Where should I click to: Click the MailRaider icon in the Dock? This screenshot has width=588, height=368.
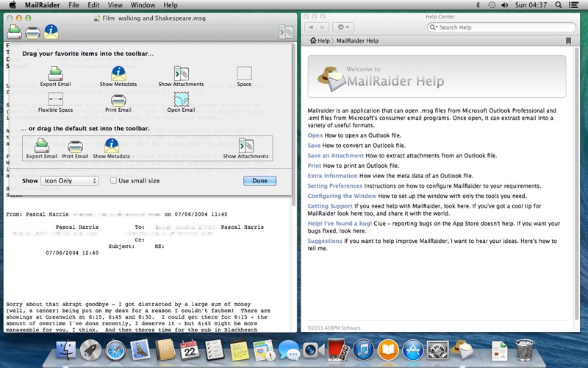(x=463, y=350)
